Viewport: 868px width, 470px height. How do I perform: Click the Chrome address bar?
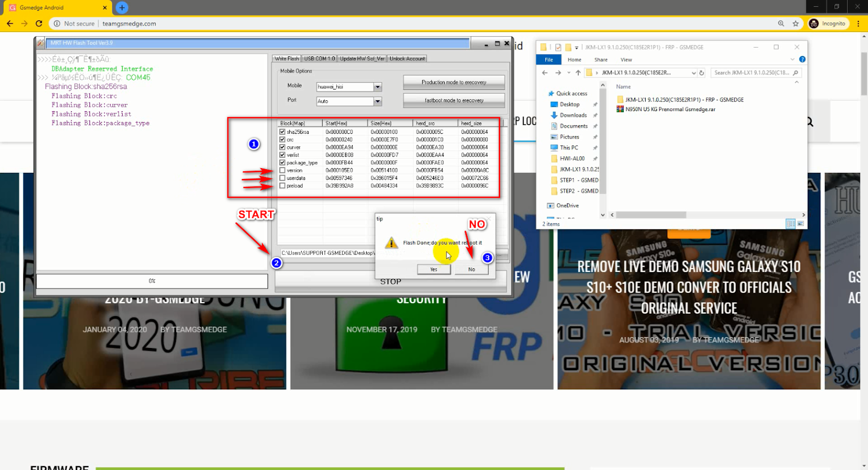[412, 23]
